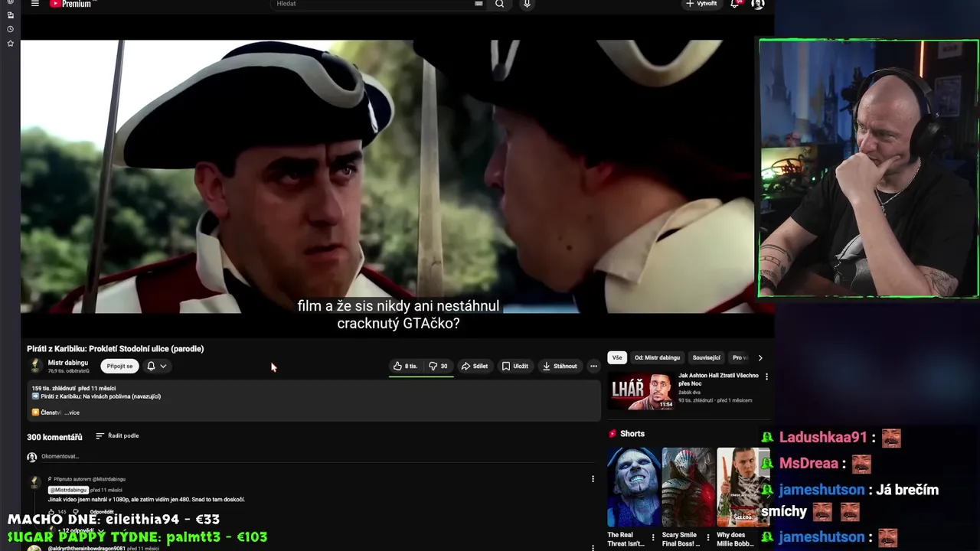Click video title Piráti z Karibiku: Prokletí Stodolní ulice
The image size is (980, 551).
[116, 349]
